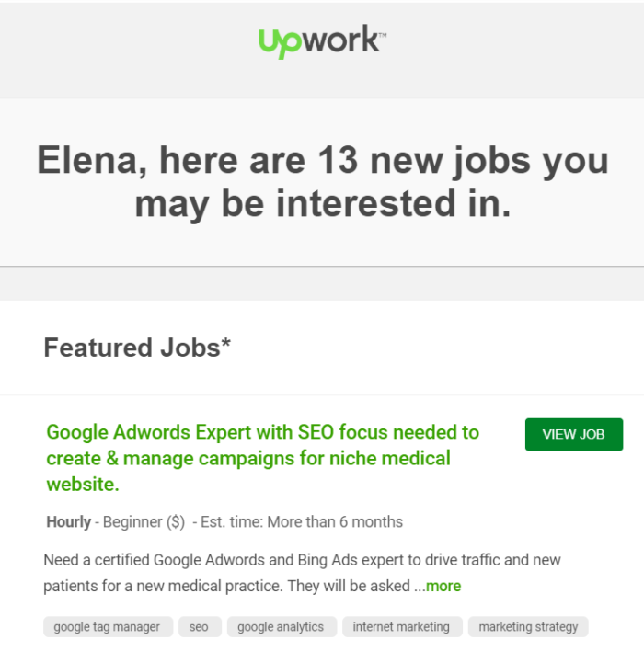Choose the 'google analytics' skill tag
Screen dimensions: 644x651
281,627
